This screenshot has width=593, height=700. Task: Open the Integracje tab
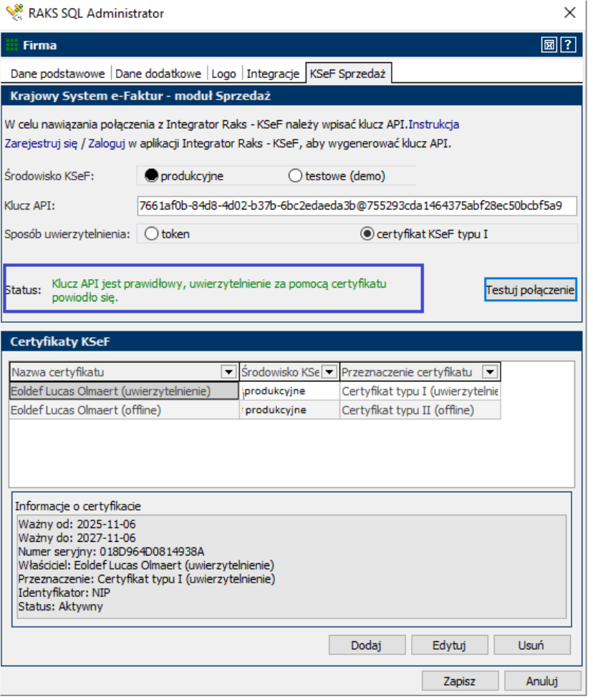click(x=273, y=74)
